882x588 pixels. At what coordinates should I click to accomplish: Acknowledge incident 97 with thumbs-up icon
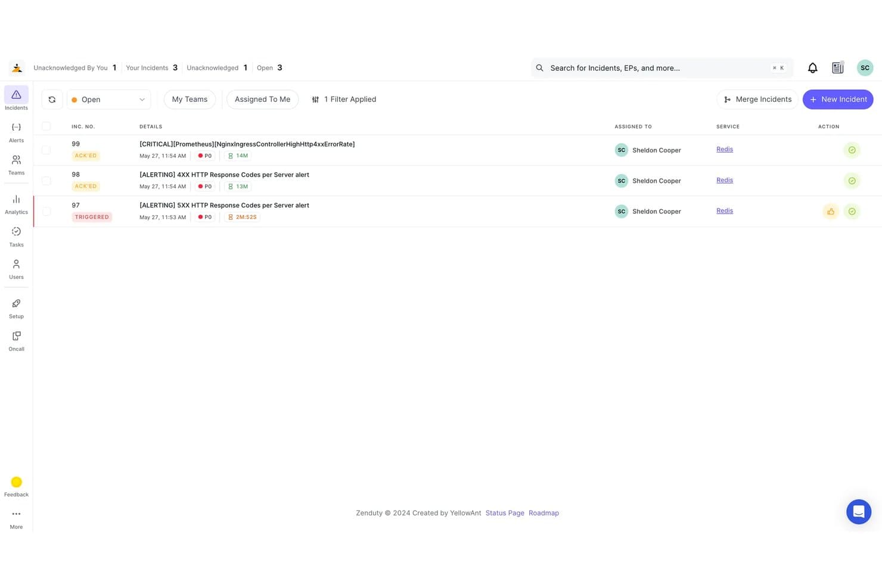click(831, 211)
